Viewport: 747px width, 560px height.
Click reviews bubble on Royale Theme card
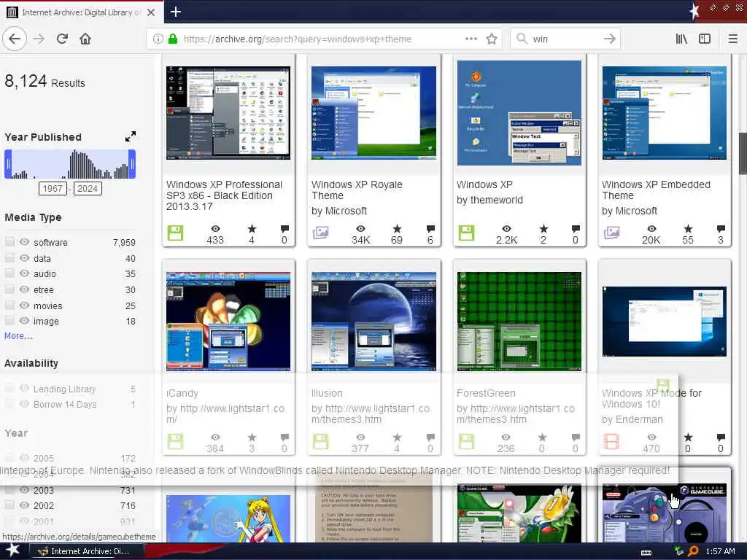tap(430, 229)
